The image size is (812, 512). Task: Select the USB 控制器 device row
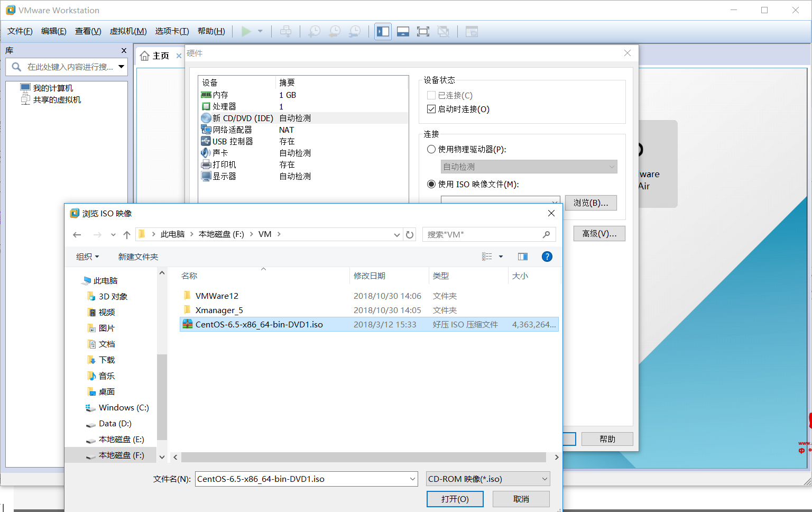(303, 141)
